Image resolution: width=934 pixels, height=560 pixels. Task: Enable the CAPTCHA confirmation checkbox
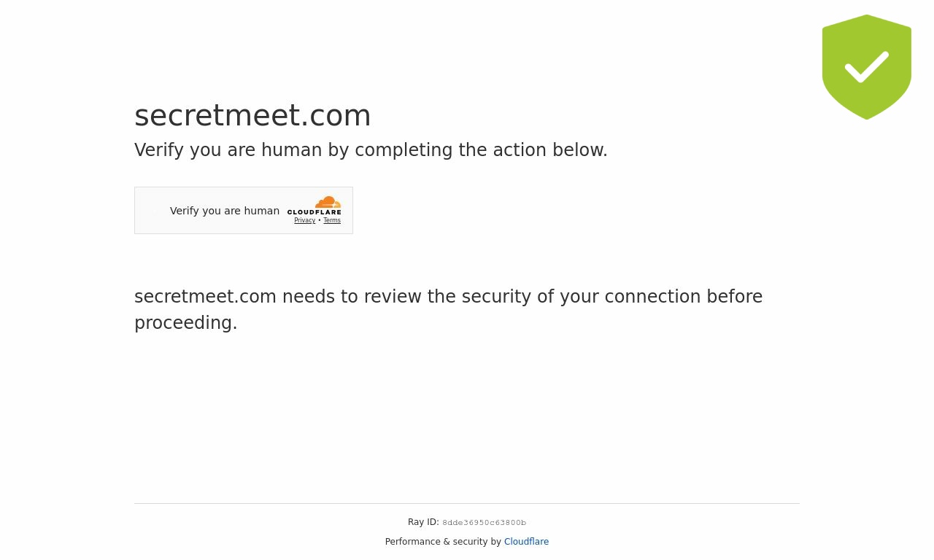coord(153,211)
